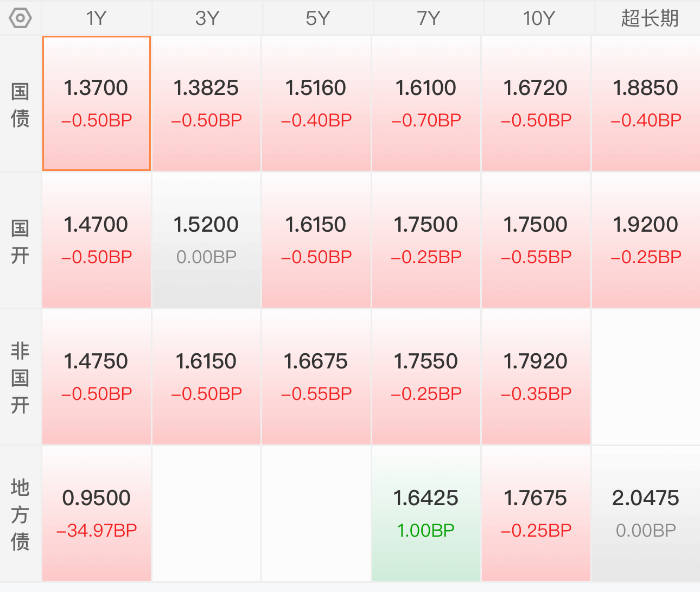Select the 地方债 row label

pos(21,514)
